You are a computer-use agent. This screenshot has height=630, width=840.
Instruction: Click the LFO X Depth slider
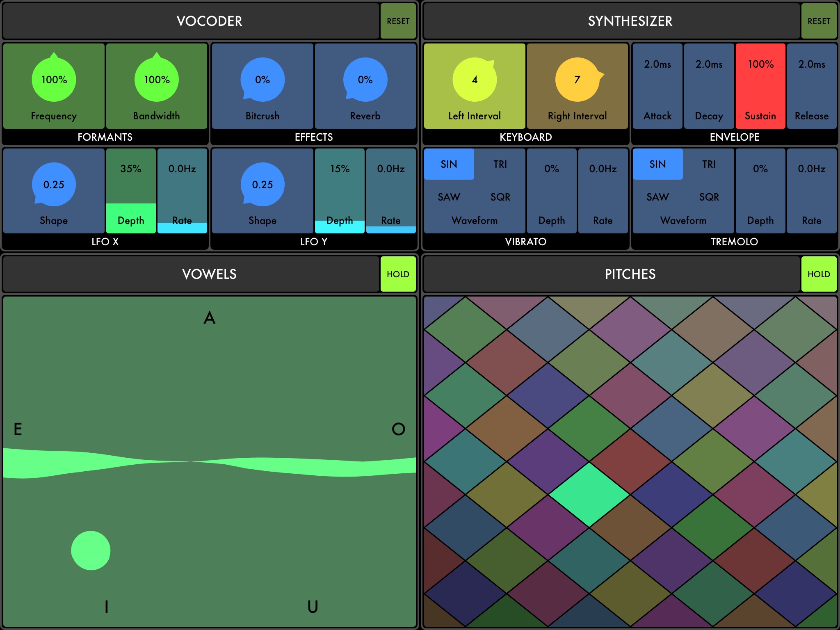(x=131, y=191)
